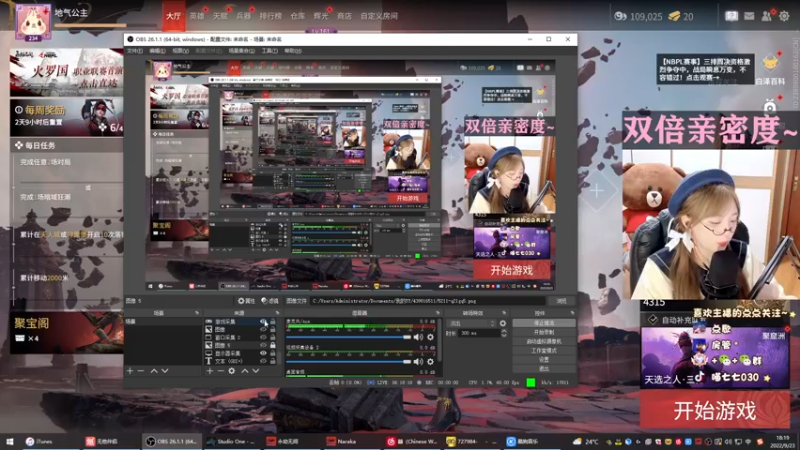Image resolution: width=800 pixels, height=450 pixels.
Task: Click 开始录制 start recording button
Action: 543,332
